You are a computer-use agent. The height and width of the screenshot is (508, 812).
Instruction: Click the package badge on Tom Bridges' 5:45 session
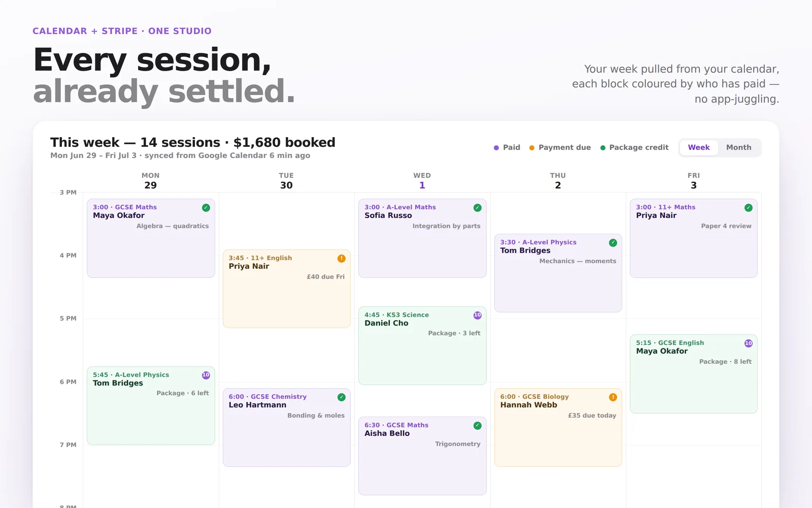tap(206, 375)
